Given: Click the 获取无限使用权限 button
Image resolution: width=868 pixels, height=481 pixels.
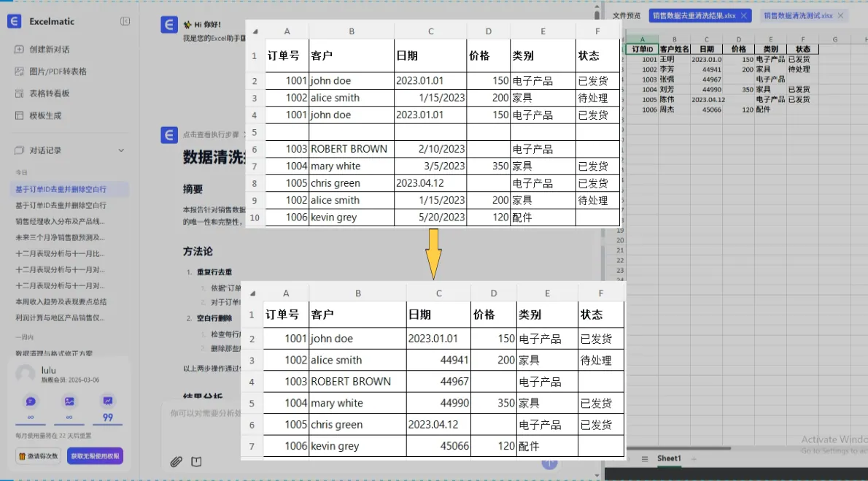Looking at the screenshot, I should 96,456.
